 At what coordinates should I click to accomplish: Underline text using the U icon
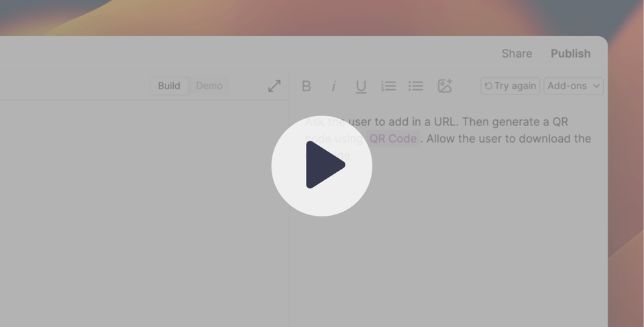[x=361, y=86]
